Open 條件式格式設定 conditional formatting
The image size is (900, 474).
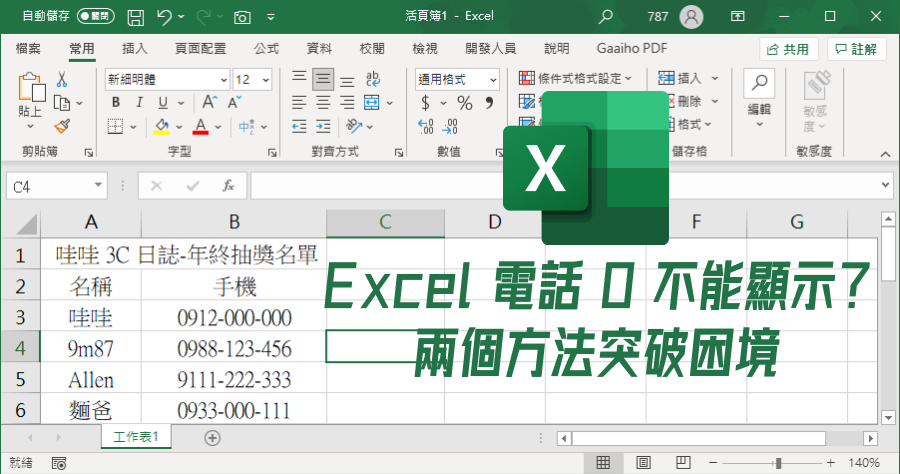pyautogui.click(x=575, y=79)
